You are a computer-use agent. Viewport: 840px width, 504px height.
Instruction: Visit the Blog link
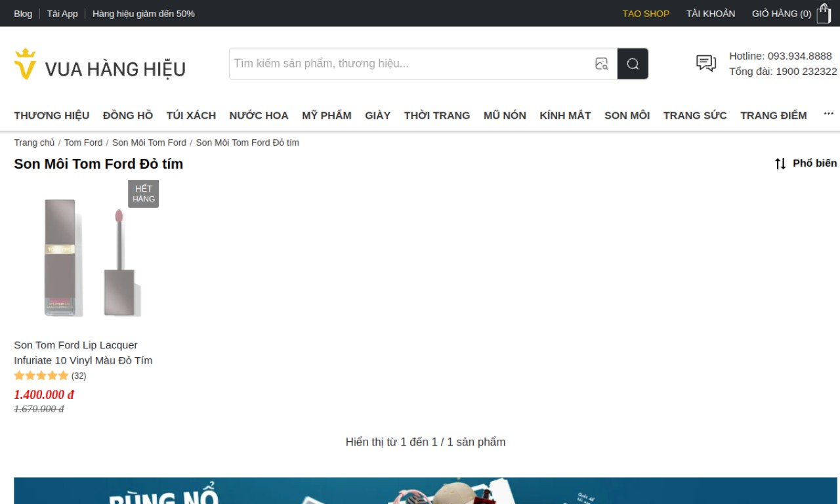pos(23,14)
